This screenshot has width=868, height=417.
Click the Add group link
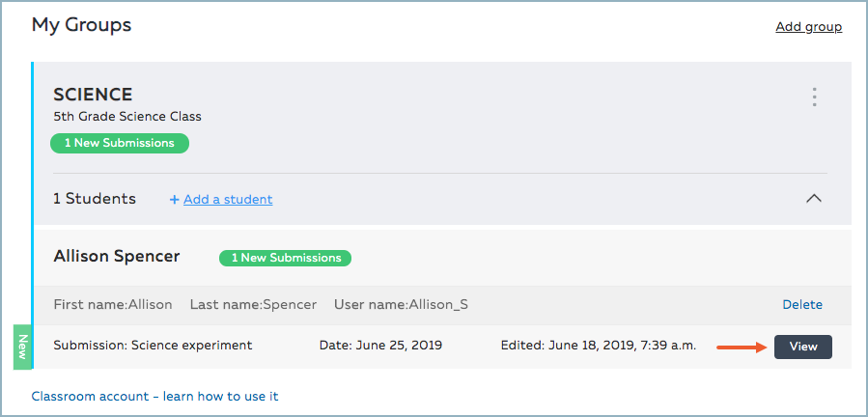click(x=808, y=27)
